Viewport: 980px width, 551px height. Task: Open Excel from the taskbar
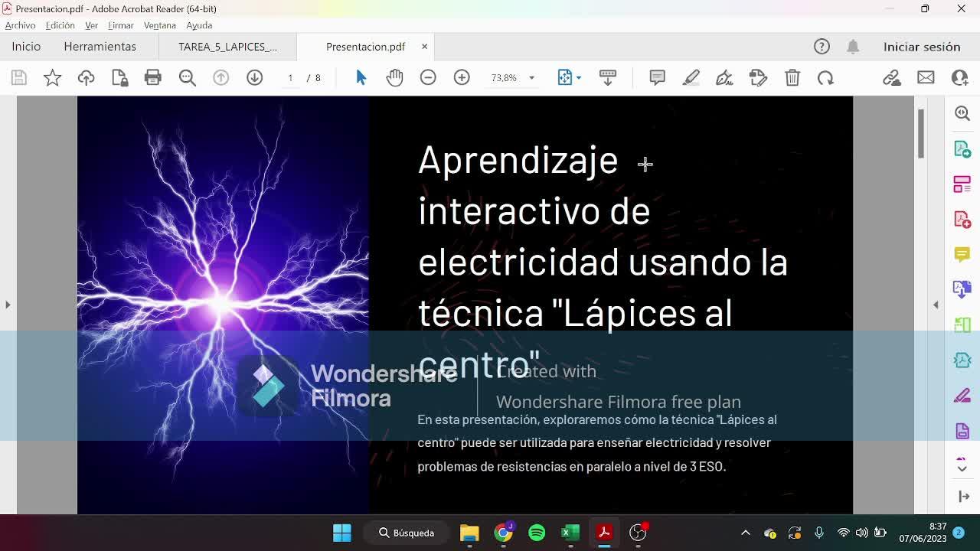[x=570, y=533]
